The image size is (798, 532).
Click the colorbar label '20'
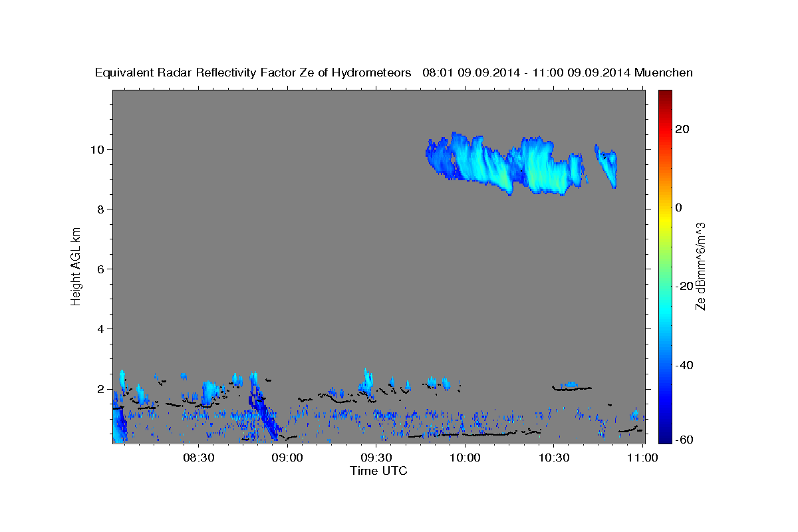click(x=683, y=129)
